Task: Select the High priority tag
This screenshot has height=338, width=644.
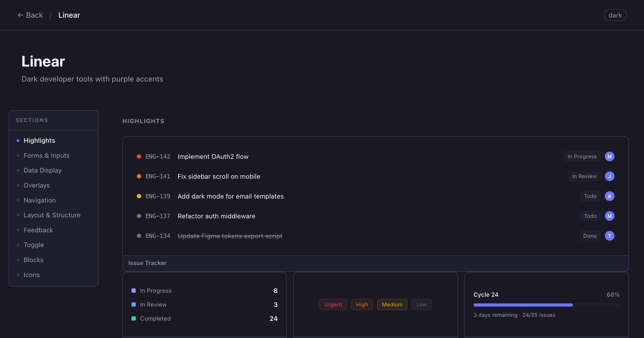Action: coord(362,304)
